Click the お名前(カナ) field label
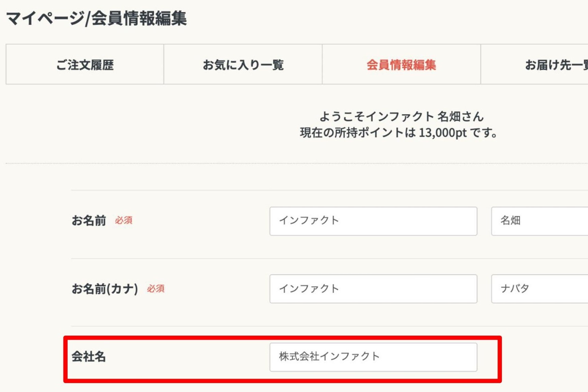588x392 pixels. (105, 289)
